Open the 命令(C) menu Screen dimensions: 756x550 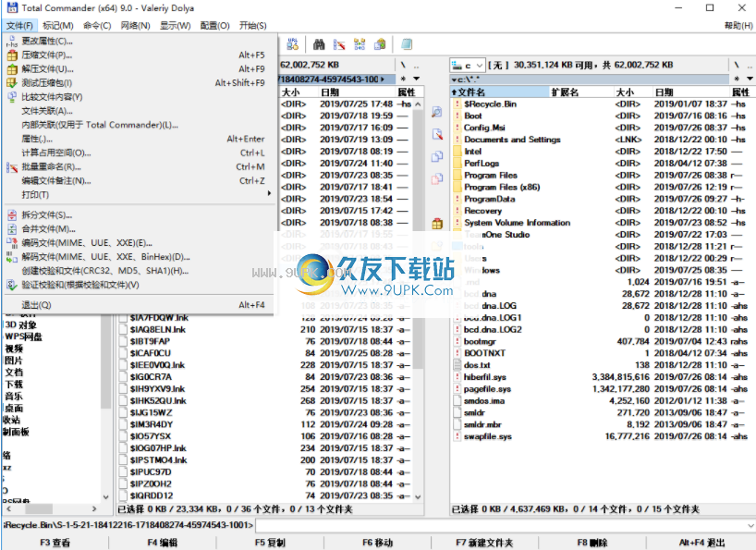(x=97, y=26)
